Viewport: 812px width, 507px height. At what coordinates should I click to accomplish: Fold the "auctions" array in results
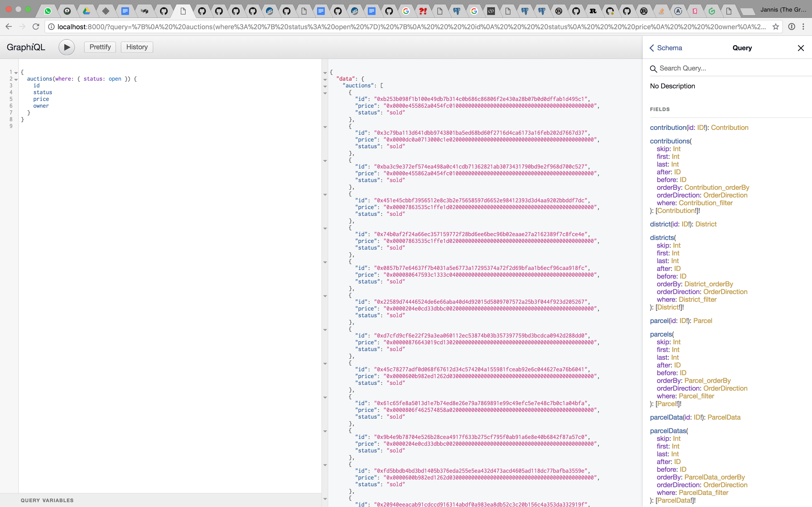325,86
